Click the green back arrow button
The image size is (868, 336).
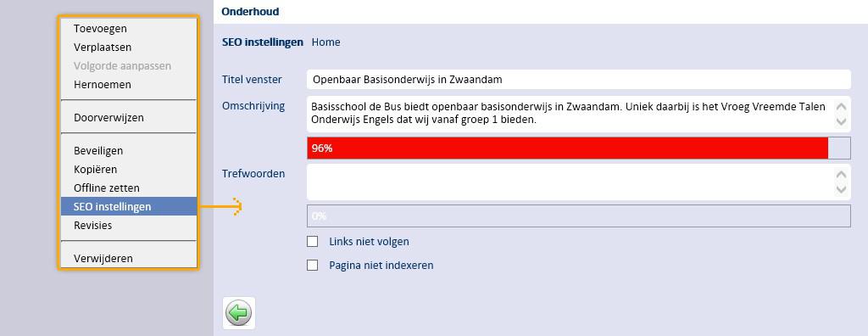click(x=238, y=313)
